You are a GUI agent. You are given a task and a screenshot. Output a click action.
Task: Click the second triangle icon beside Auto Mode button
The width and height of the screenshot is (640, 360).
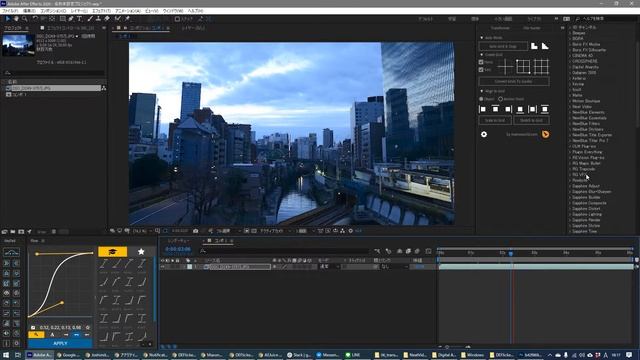[x=545, y=46]
